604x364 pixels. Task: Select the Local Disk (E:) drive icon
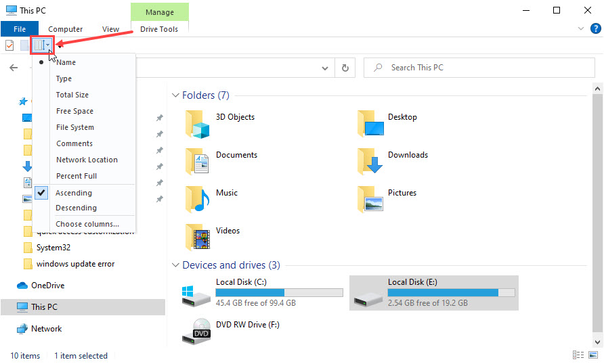(368, 299)
